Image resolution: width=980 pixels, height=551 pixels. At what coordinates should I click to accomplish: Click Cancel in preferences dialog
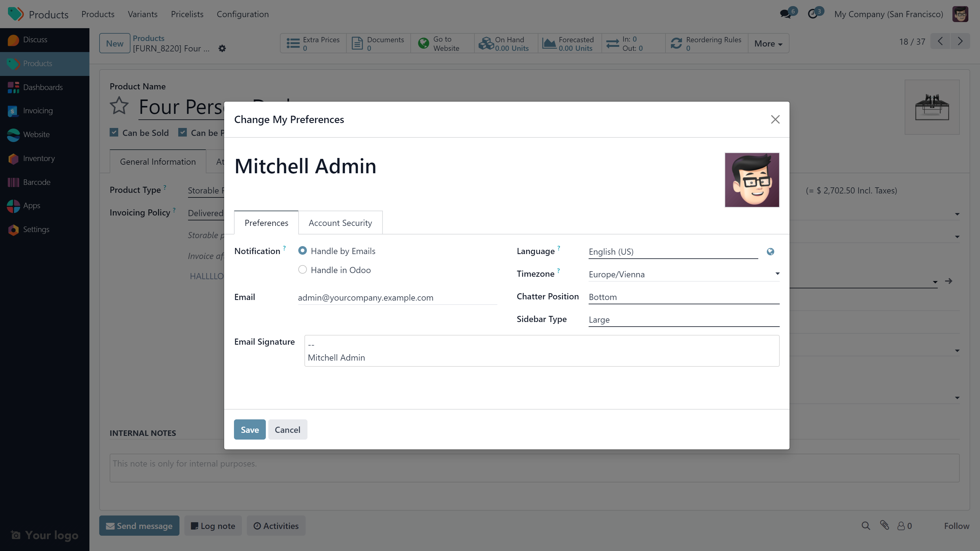(287, 430)
